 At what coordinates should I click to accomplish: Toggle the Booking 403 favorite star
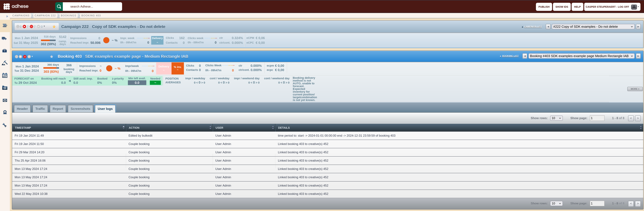(x=51, y=56)
